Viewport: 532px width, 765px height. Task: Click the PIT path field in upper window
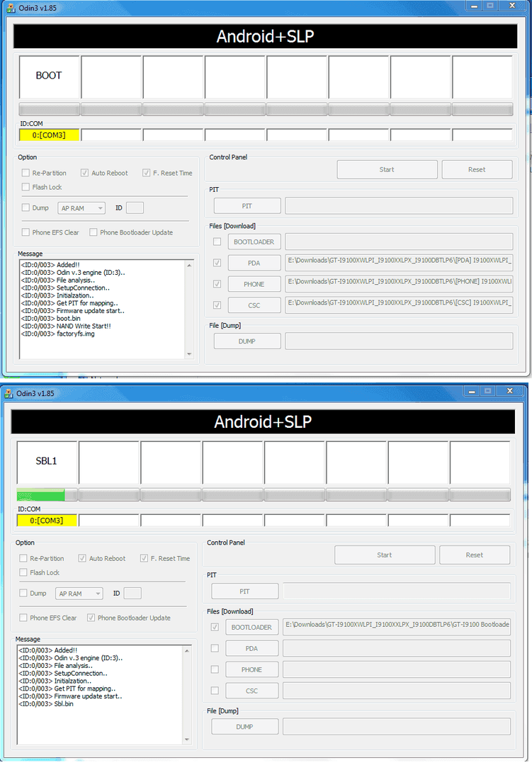(399, 206)
